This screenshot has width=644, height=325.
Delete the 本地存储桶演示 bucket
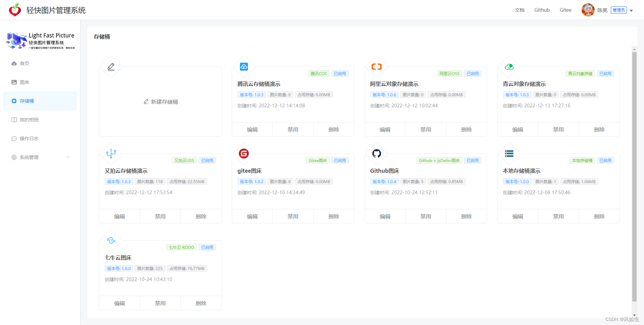tap(599, 216)
